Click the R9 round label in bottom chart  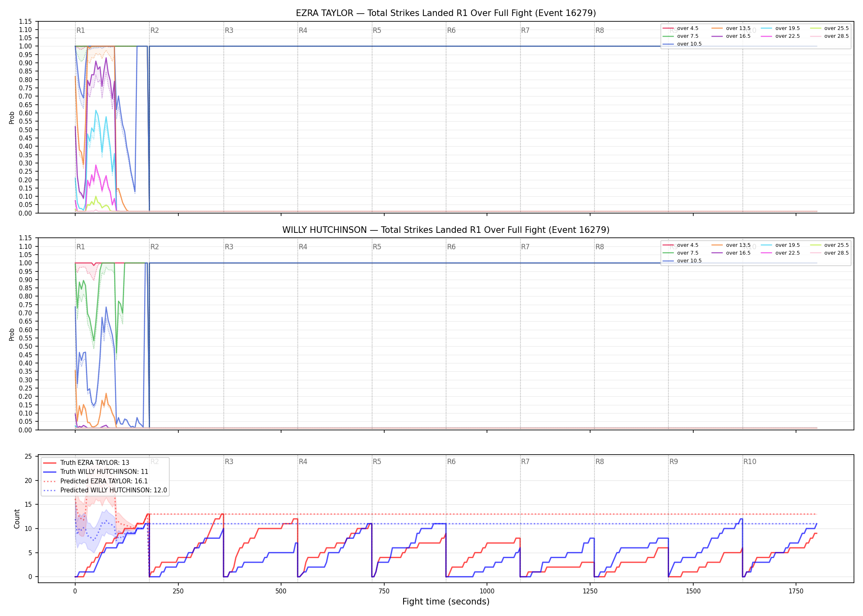(x=674, y=462)
